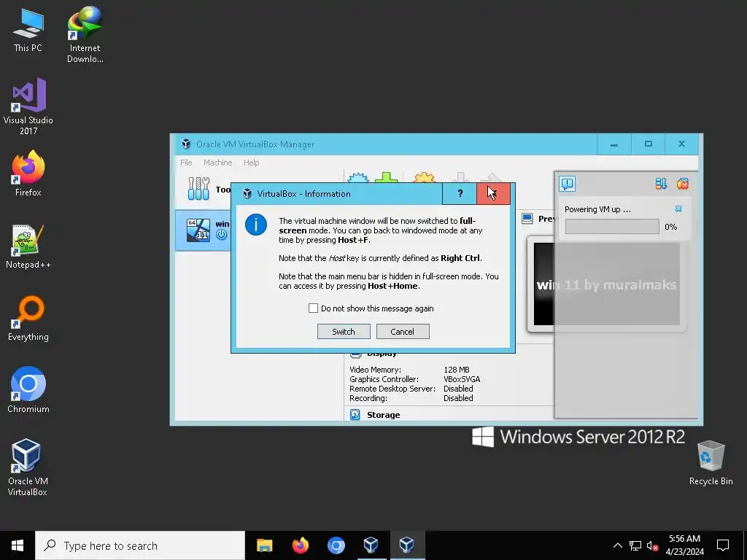The image size is (747, 560).
Task: Maximize the VirtualBox Manager window
Action: (x=648, y=144)
